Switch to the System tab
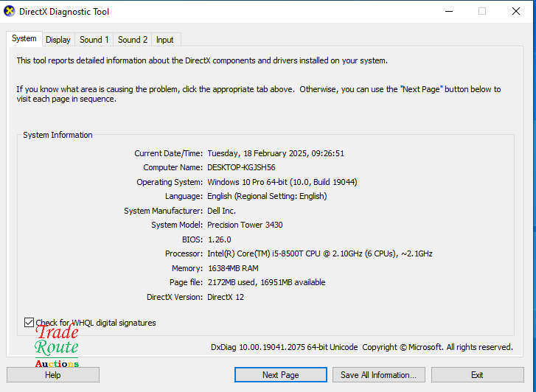The image size is (536, 392). [x=24, y=38]
